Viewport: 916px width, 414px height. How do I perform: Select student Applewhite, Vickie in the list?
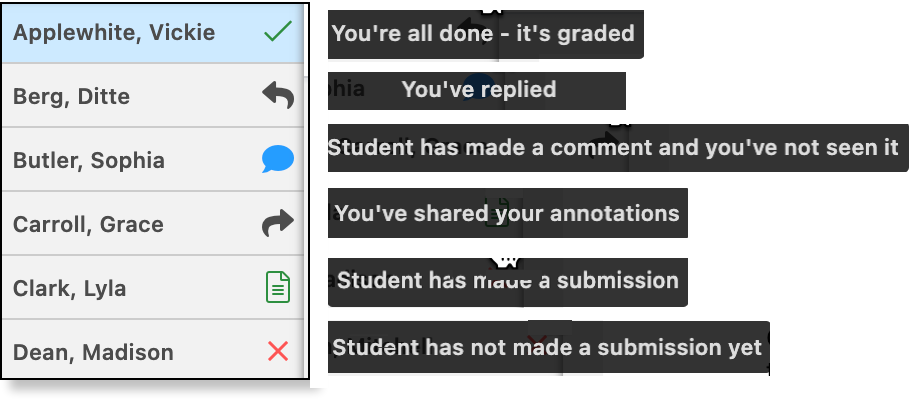(x=153, y=33)
